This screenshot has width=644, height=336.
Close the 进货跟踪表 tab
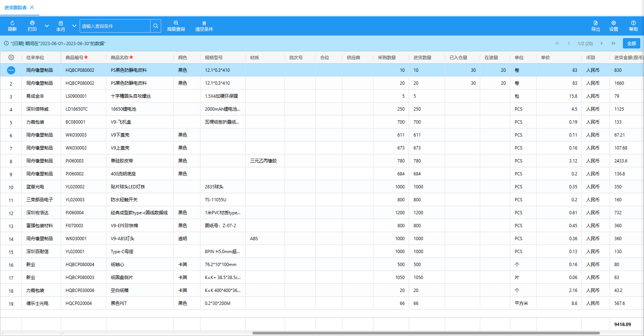[32, 7]
